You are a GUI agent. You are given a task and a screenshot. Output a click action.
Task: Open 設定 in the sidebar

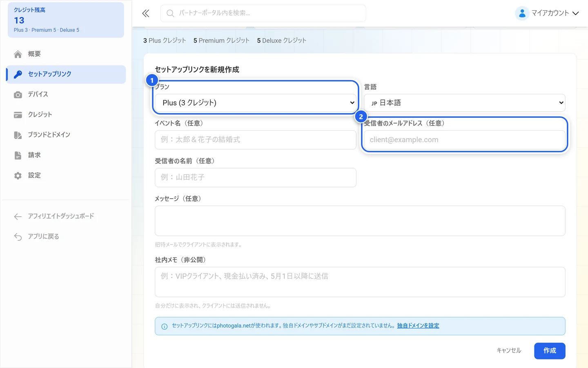[x=66, y=175]
